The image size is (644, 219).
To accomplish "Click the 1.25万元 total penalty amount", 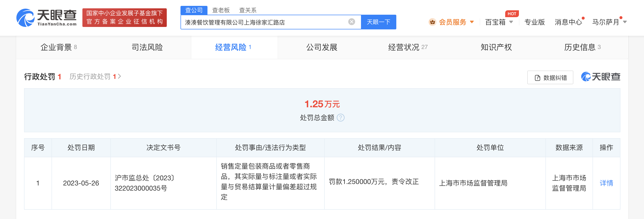I will [x=322, y=104].
